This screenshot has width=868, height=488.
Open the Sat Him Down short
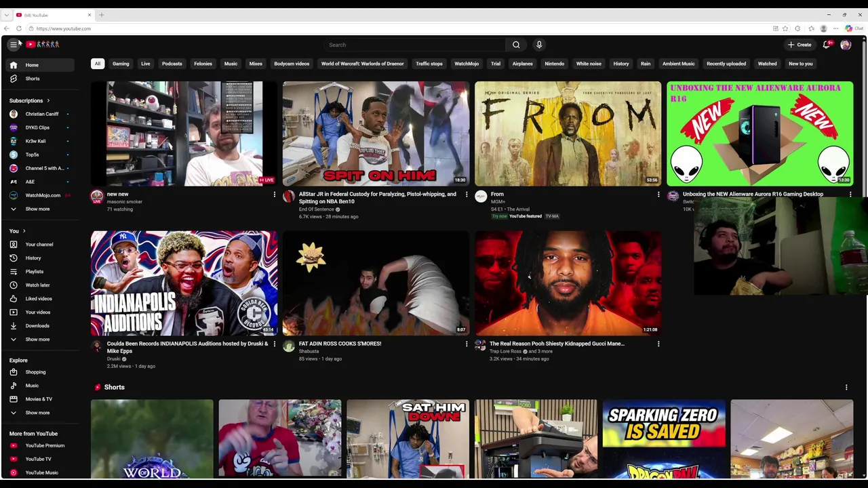point(408,439)
